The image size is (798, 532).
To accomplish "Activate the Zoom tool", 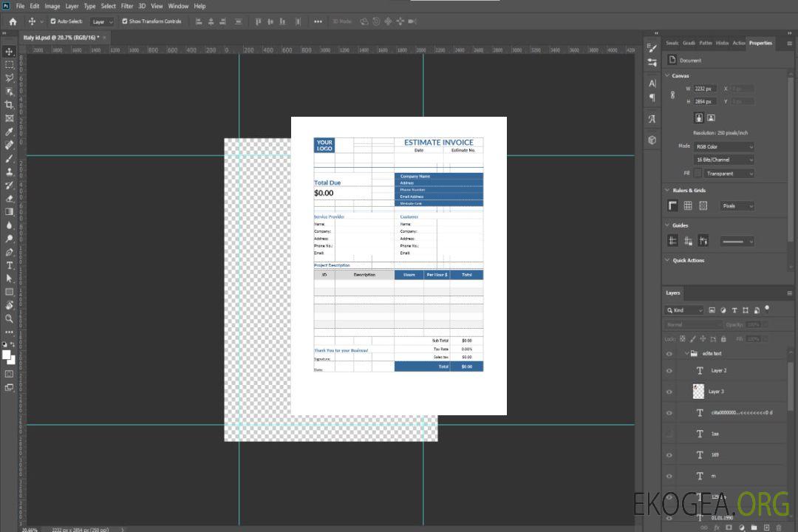I will coord(10,318).
